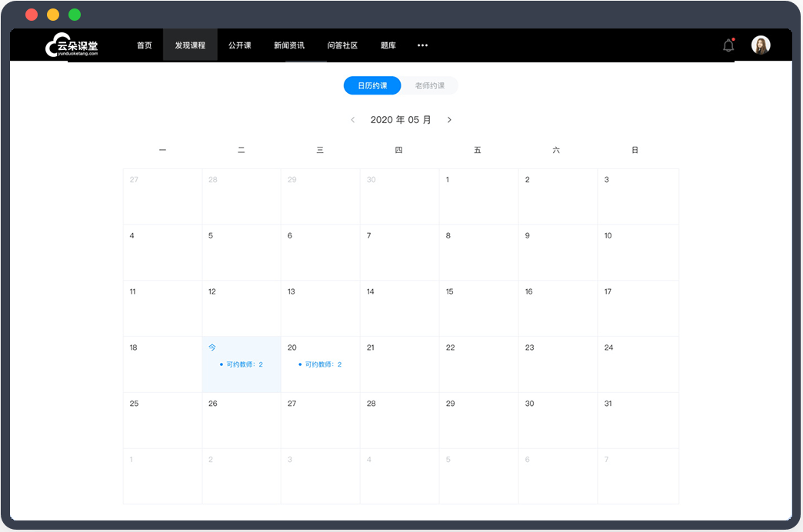Go to previous month with left chevron

point(352,120)
